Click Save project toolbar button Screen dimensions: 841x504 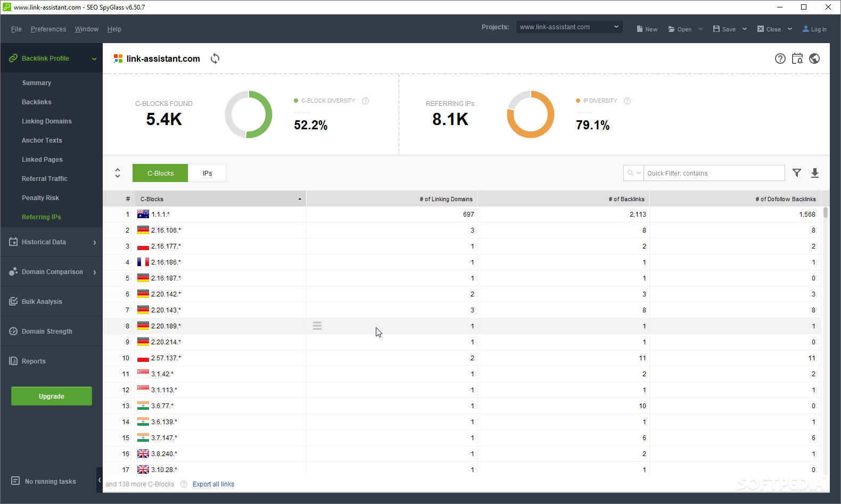[x=724, y=29]
